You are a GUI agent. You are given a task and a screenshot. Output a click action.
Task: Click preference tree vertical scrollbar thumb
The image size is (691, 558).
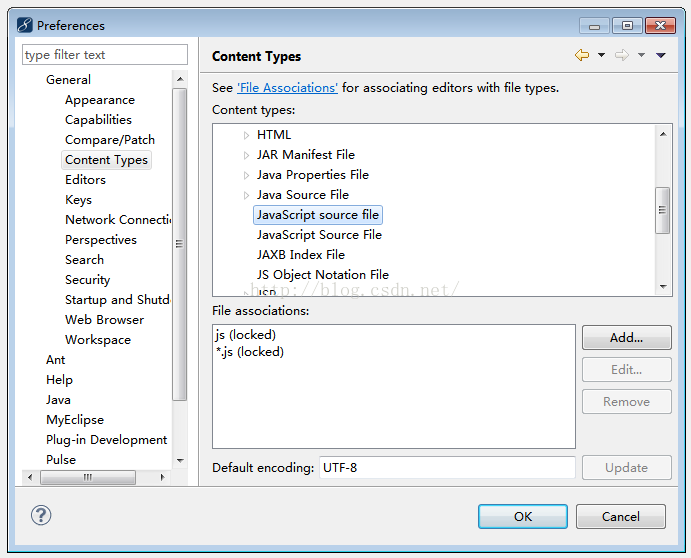pyautogui.click(x=179, y=244)
